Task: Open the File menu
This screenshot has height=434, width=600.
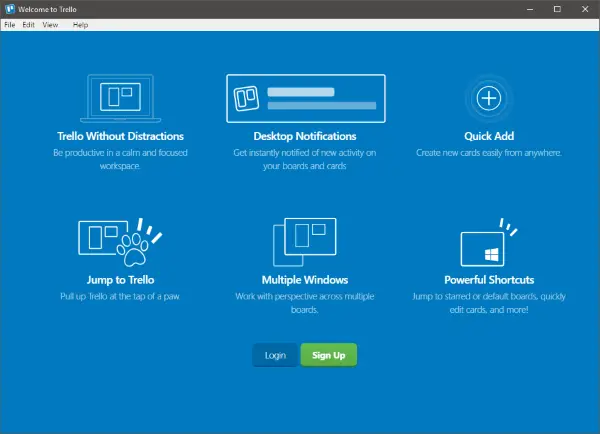Action: click(x=10, y=25)
